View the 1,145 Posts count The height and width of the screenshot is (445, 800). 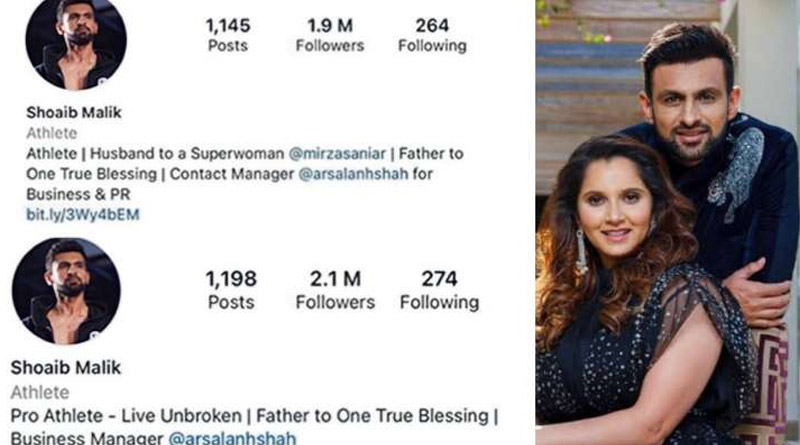(228, 35)
